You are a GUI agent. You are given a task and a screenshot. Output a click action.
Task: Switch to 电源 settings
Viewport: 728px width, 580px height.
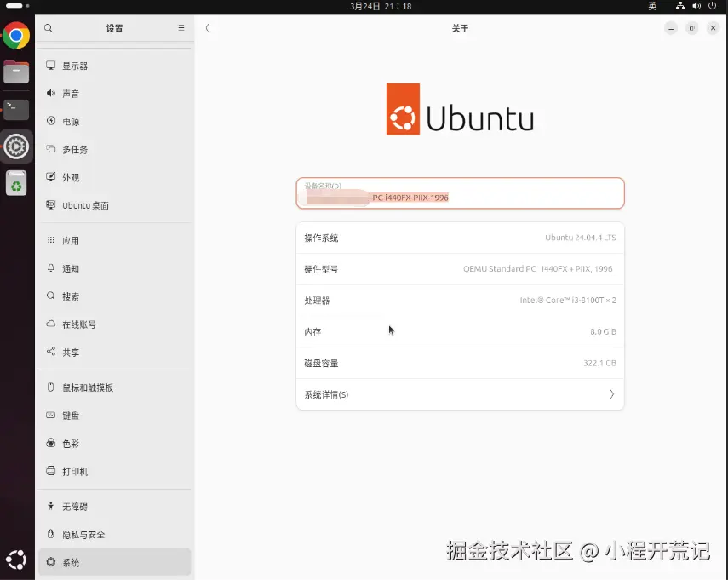point(115,122)
